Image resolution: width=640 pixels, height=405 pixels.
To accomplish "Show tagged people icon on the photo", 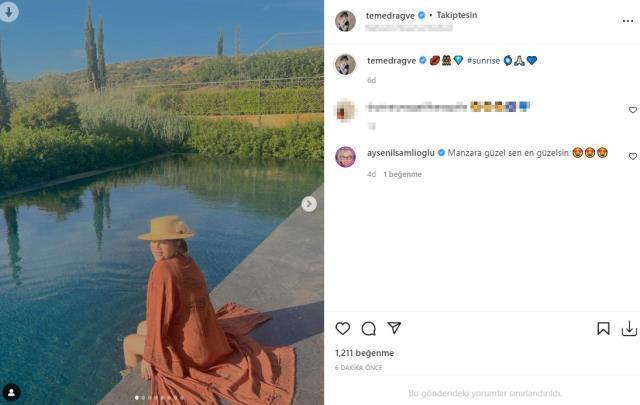I will click(12, 392).
